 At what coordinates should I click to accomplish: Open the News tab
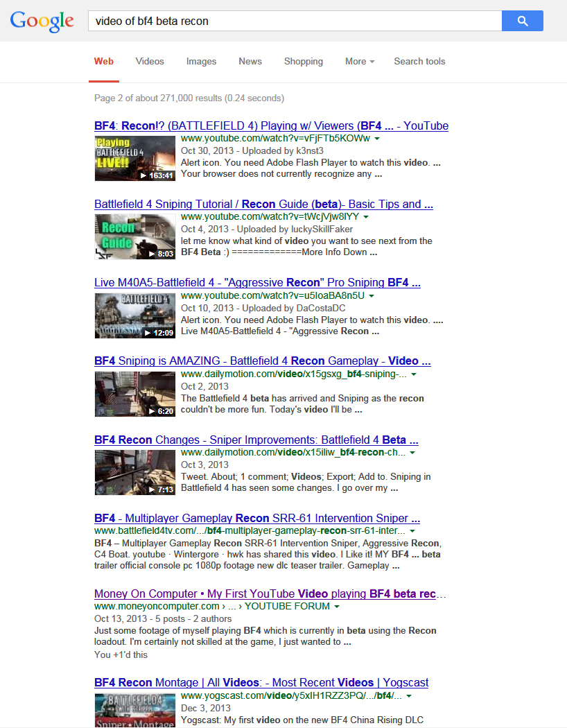pos(250,61)
